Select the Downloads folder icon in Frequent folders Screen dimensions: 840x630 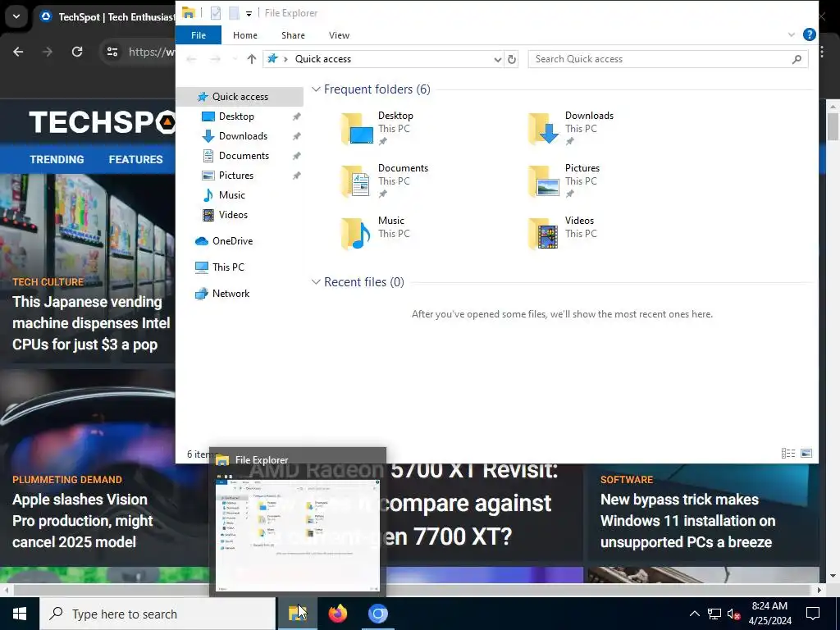(544, 129)
